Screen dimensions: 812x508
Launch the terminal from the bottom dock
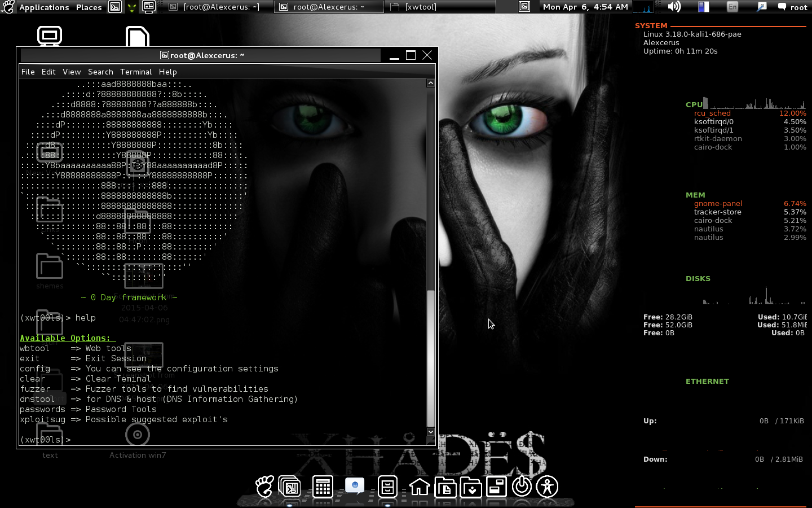coord(290,487)
